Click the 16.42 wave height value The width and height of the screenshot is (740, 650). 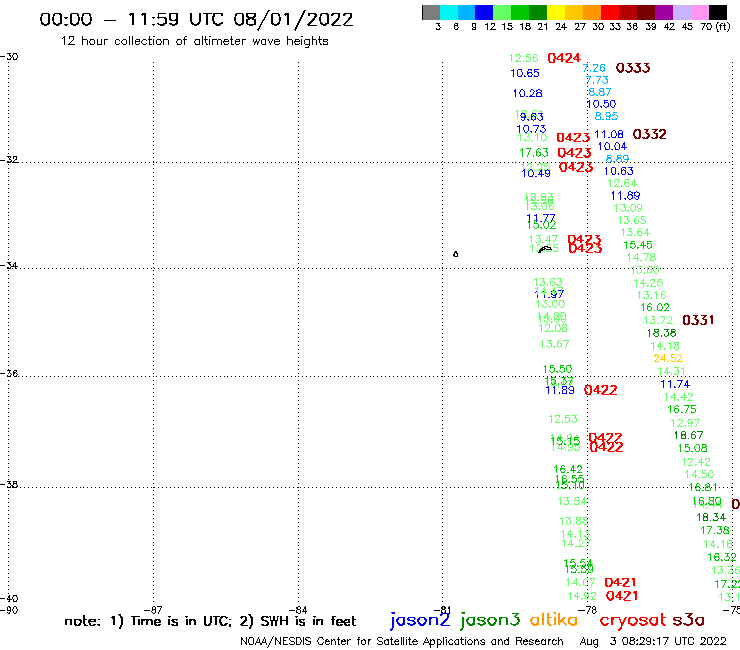568,469
